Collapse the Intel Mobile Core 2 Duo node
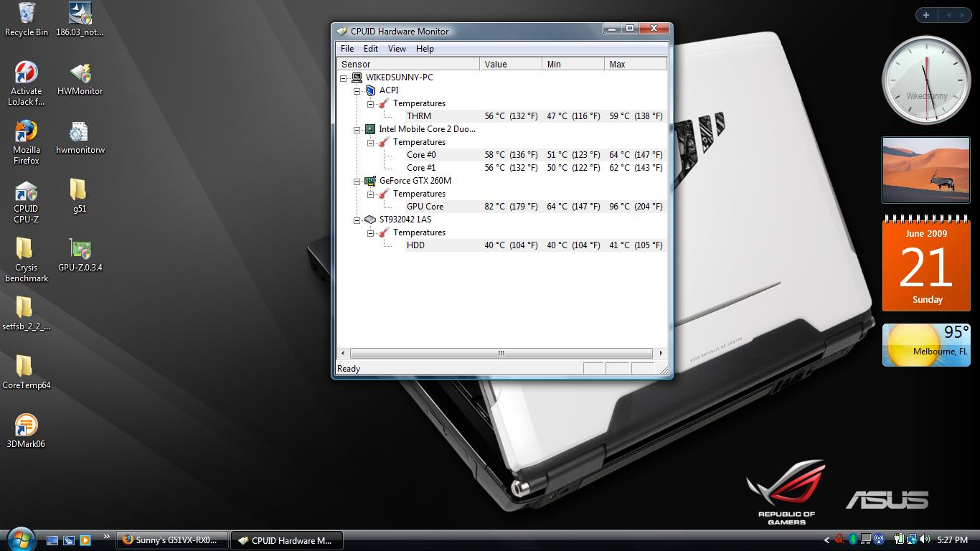This screenshot has width=980, height=551. [x=357, y=129]
